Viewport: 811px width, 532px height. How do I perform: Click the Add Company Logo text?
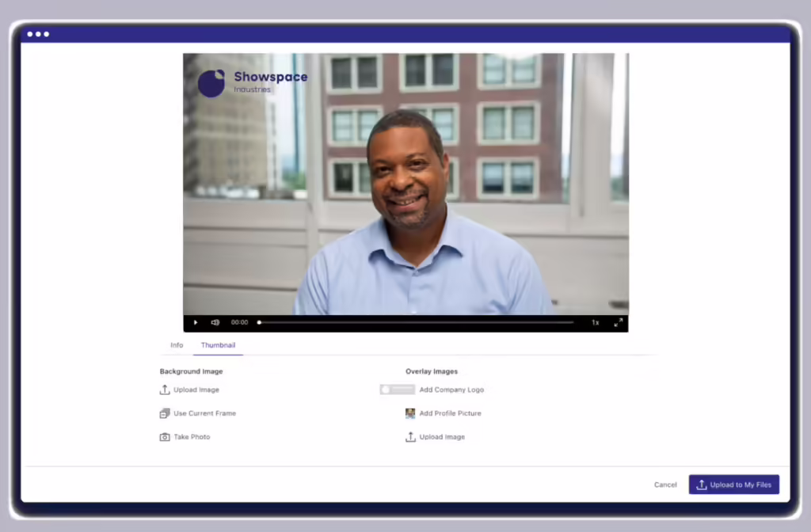tap(451, 389)
